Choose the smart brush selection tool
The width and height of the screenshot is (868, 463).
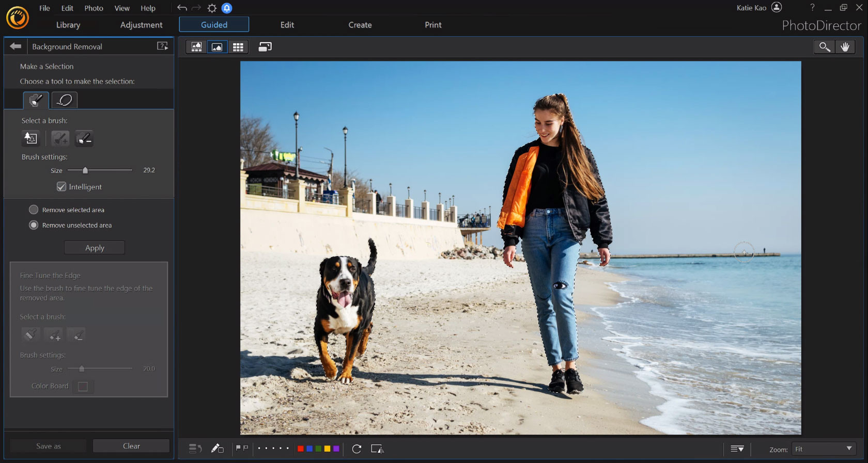pos(36,100)
